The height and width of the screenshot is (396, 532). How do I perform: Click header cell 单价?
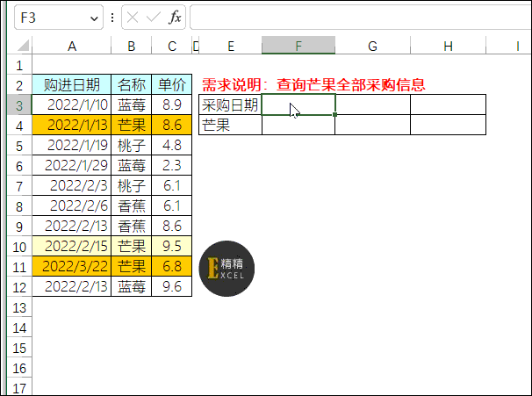172,84
